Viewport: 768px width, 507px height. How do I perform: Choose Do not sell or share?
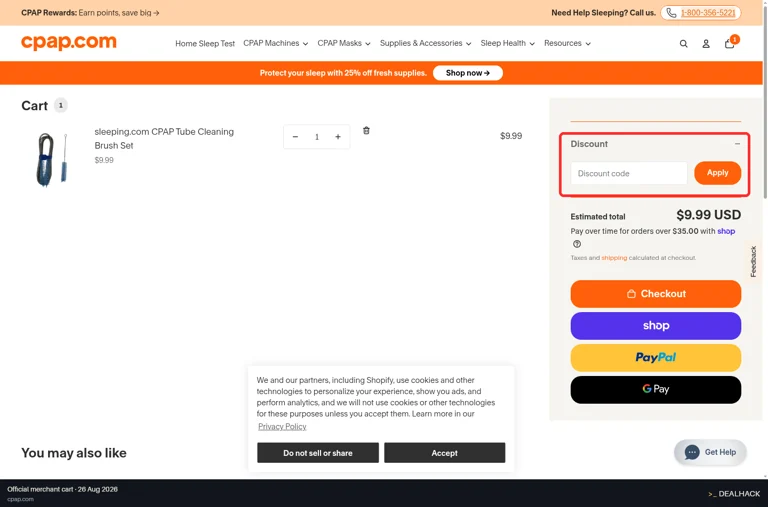click(318, 453)
